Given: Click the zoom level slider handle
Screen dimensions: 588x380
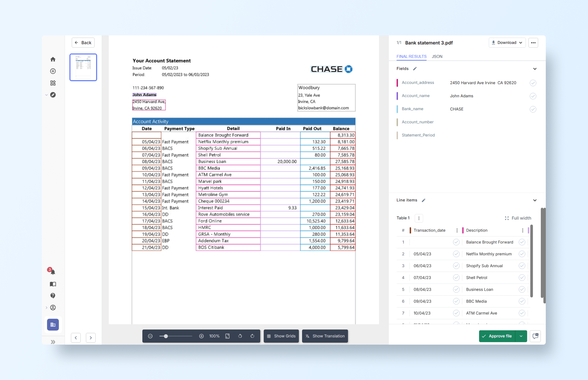Looking at the screenshot, I should point(166,336).
